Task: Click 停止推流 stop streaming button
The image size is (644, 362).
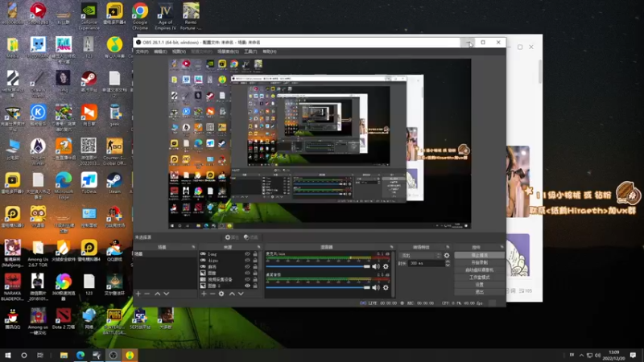Action: (479, 255)
